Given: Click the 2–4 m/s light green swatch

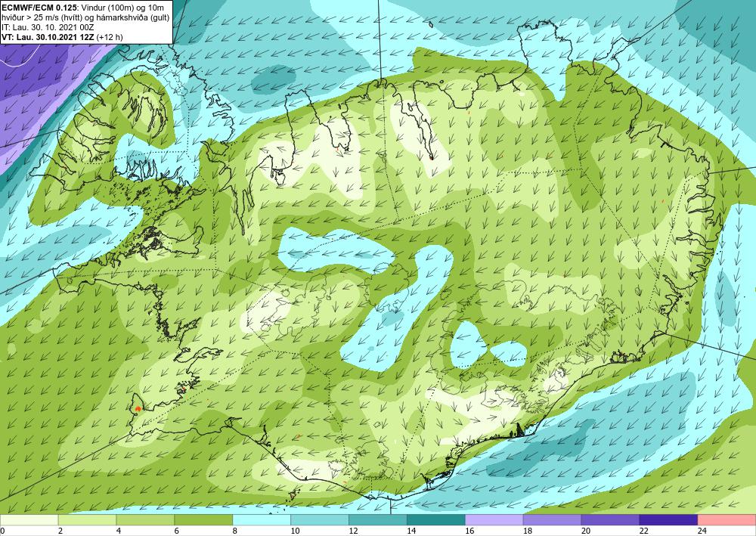Looking at the screenshot, I should (87, 520).
